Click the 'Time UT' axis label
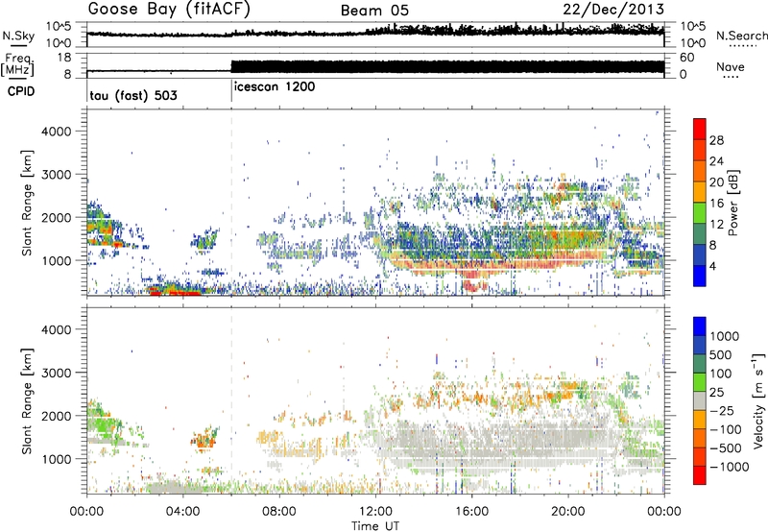768x532 pixels. tap(375, 526)
